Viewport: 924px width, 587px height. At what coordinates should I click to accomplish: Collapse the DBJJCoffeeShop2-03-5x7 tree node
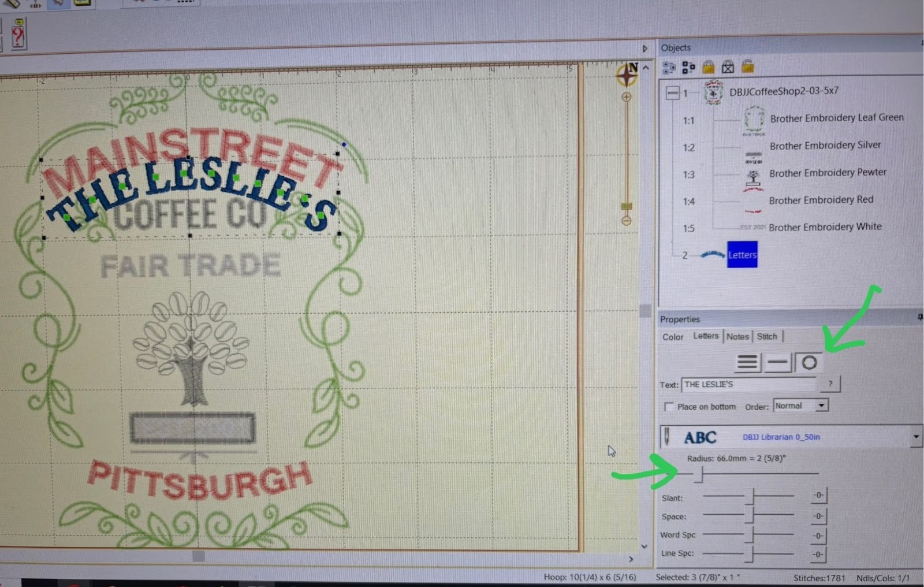click(672, 92)
